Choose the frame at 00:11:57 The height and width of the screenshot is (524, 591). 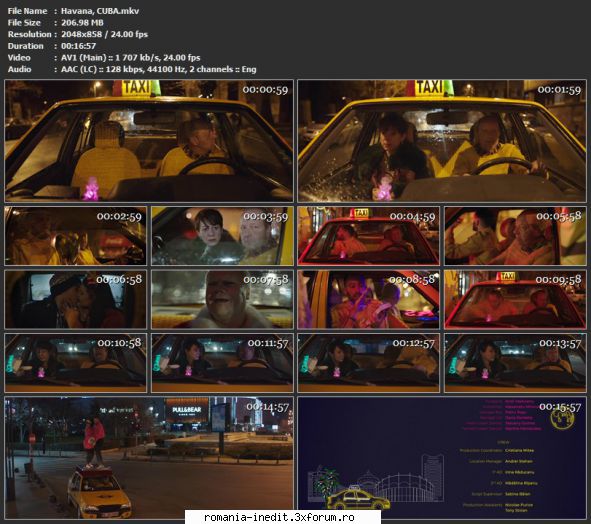point(222,363)
